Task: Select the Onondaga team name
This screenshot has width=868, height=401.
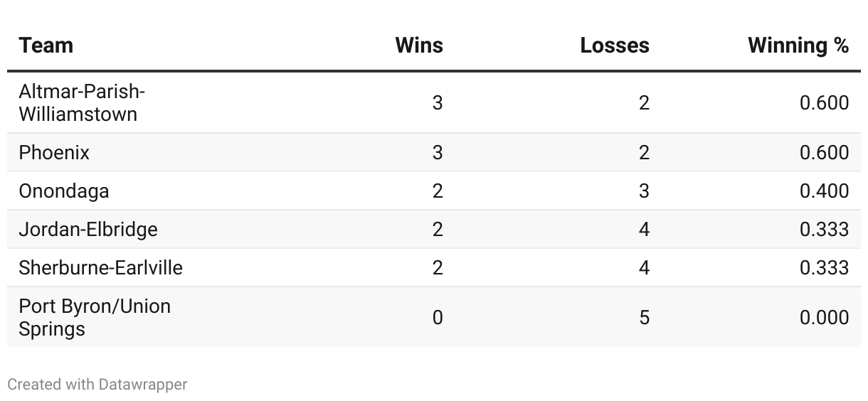Action: (64, 191)
